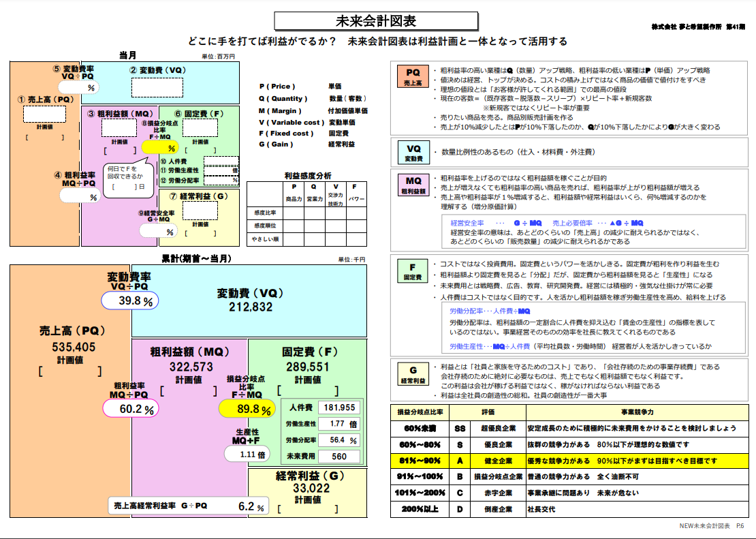Viewport: 756px width, 539px height.
Task: Click the cumulative 変動費率 value 39.8 %
Action: coord(130,301)
